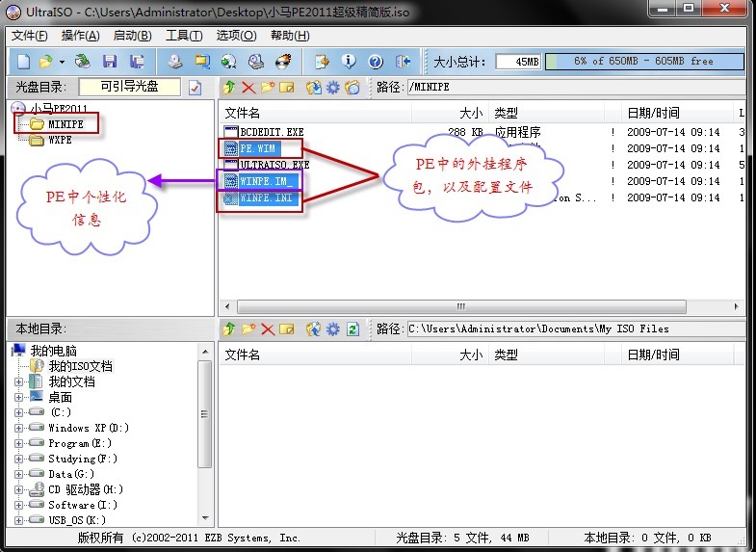Click the New ISO file icon
Viewport: 756px width, 552px height.
pos(23,62)
